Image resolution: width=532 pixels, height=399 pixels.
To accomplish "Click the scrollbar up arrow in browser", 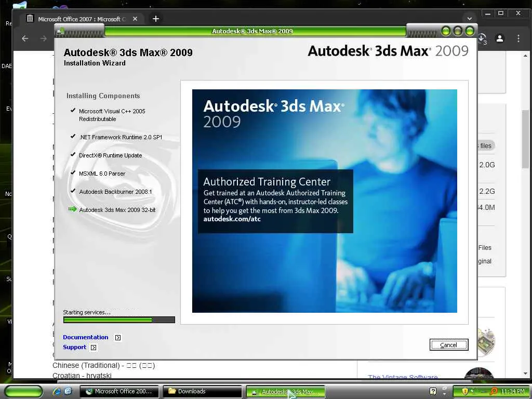I will 525,55.
